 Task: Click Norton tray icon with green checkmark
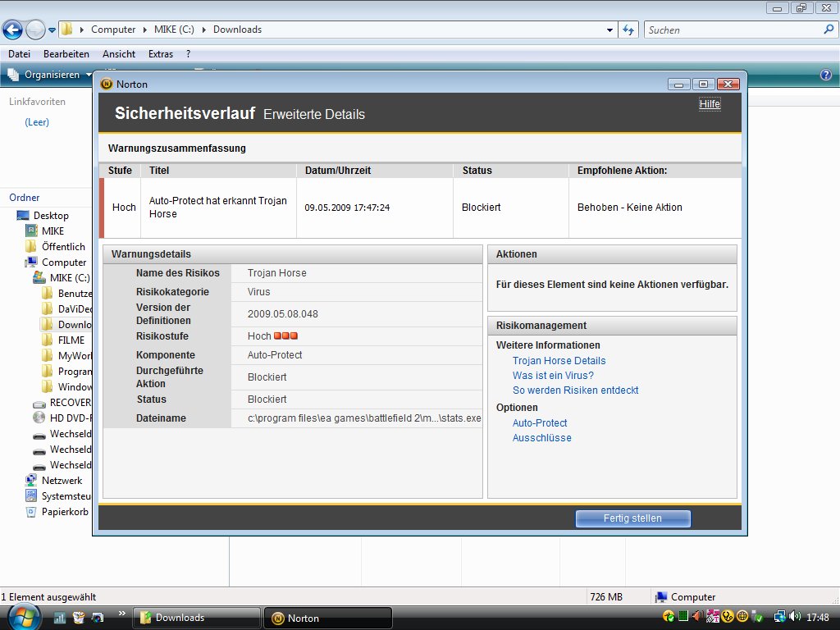[668, 617]
